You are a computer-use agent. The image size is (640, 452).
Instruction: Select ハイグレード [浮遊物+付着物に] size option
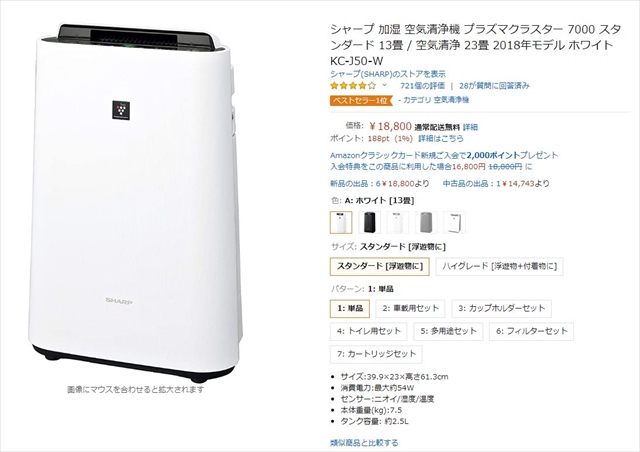tap(500, 266)
